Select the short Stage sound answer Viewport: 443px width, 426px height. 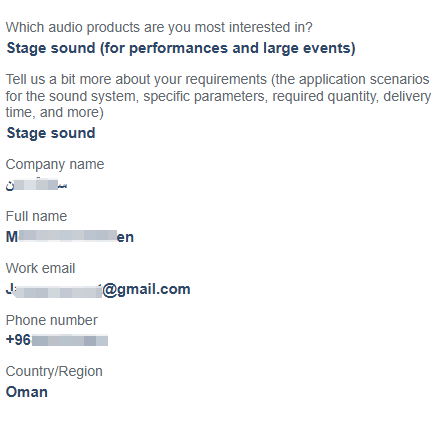[51, 133]
